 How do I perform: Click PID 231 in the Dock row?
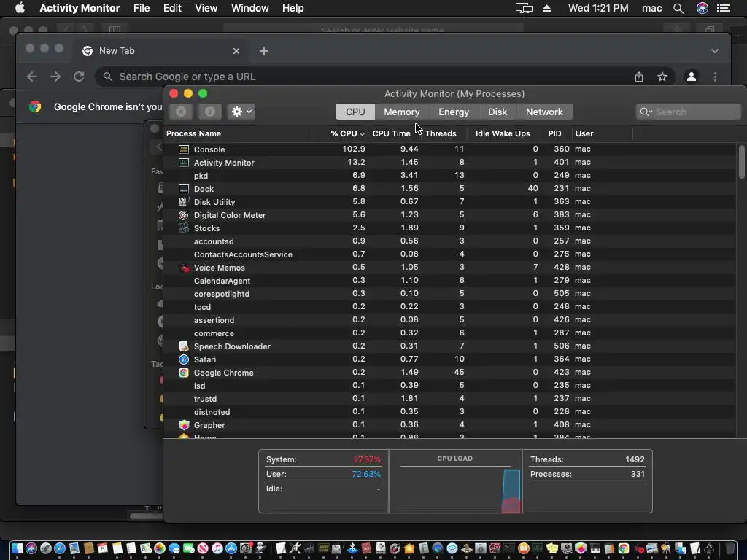pos(561,189)
